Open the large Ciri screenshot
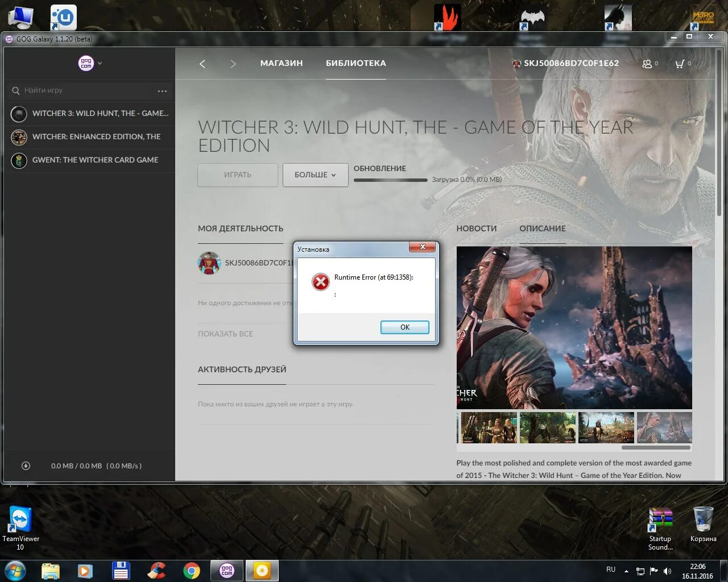Image resolution: width=728 pixels, height=582 pixels. pos(574,327)
